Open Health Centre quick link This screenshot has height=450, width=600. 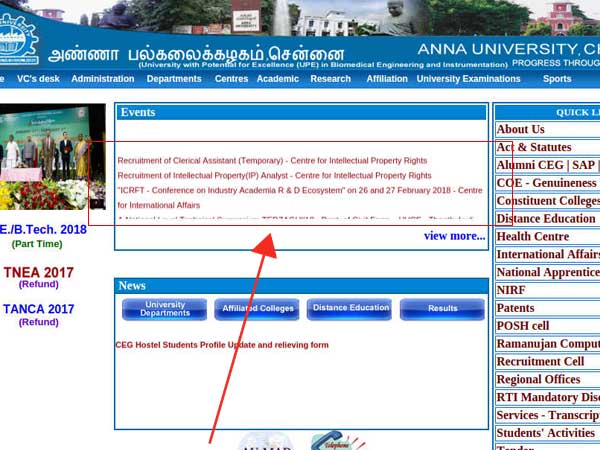[x=547, y=236]
